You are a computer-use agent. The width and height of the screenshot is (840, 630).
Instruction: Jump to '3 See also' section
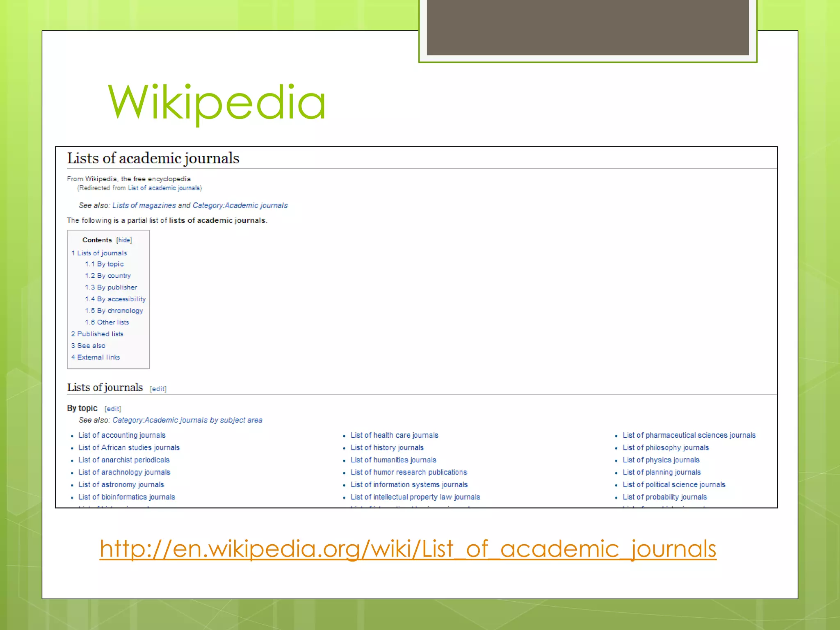88,346
